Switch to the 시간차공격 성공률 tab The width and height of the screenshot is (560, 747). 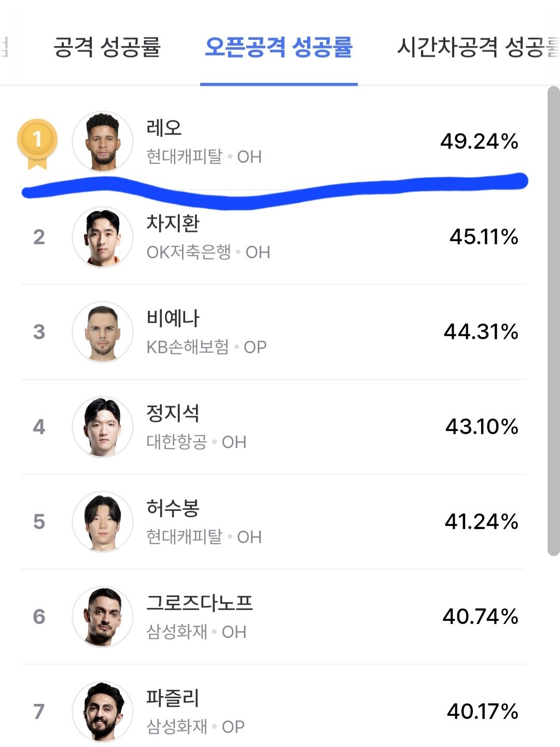pos(477,47)
